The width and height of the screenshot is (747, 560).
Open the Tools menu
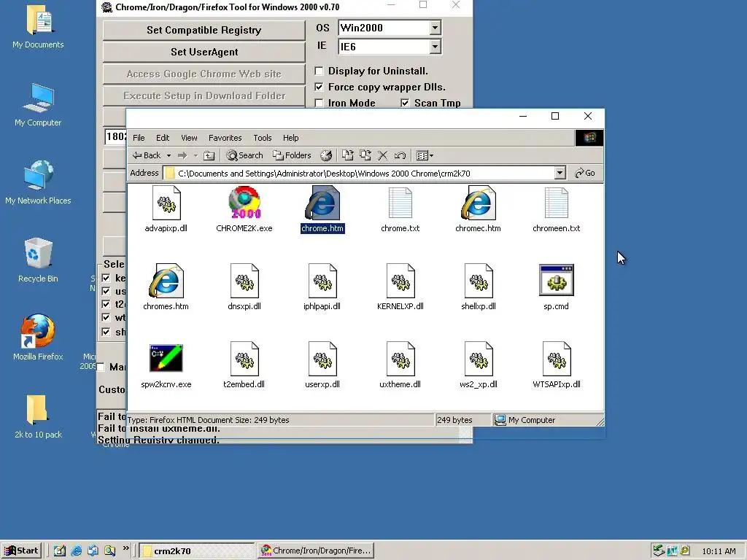pyautogui.click(x=263, y=138)
